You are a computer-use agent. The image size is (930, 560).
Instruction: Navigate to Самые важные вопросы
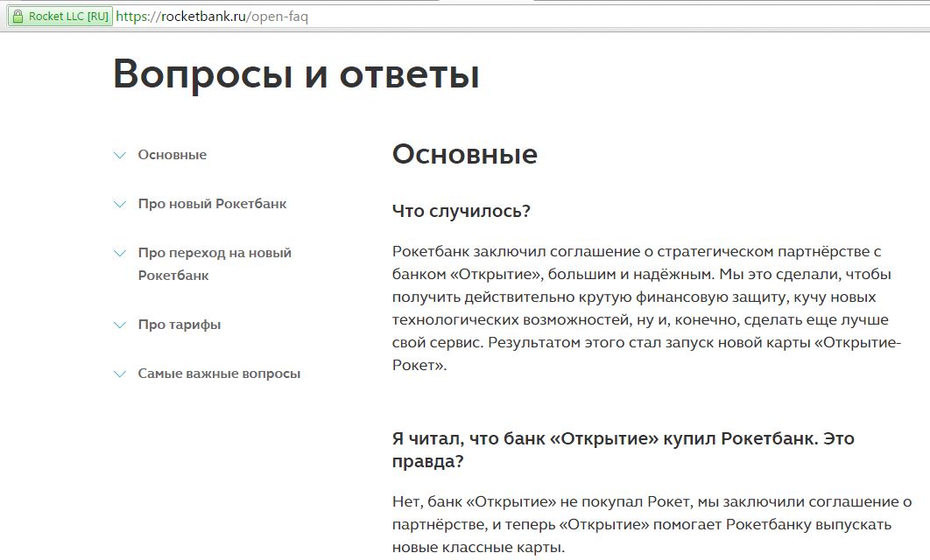coord(219,374)
